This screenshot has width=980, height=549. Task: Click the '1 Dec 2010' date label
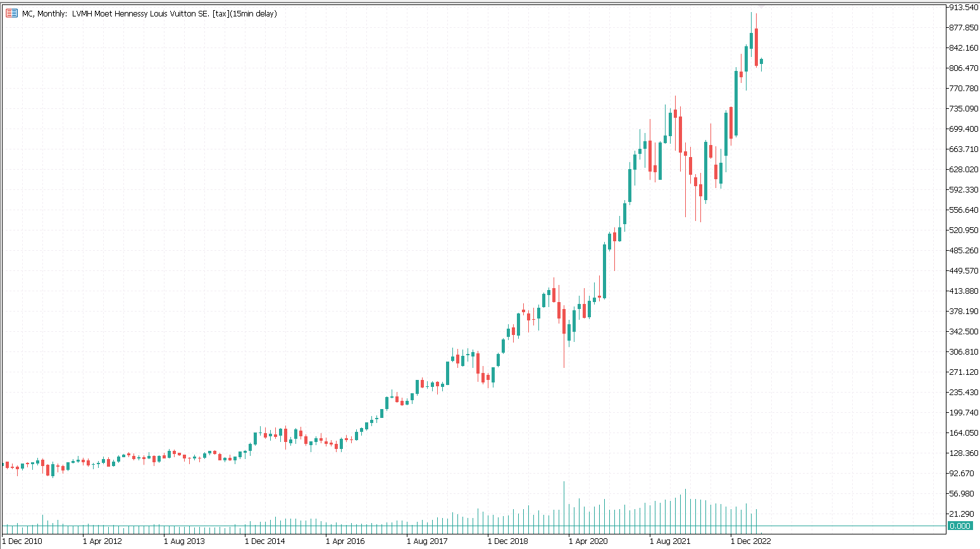[x=22, y=541]
